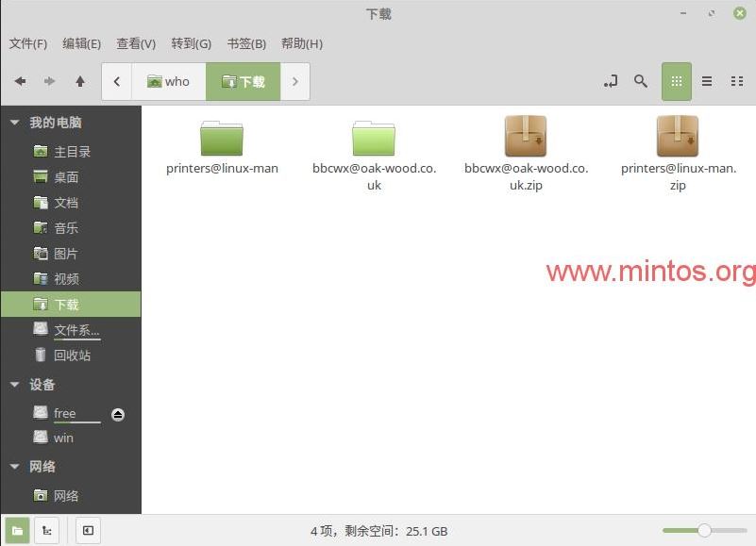
Task: Go up to the parent folder
Action: click(x=80, y=81)
